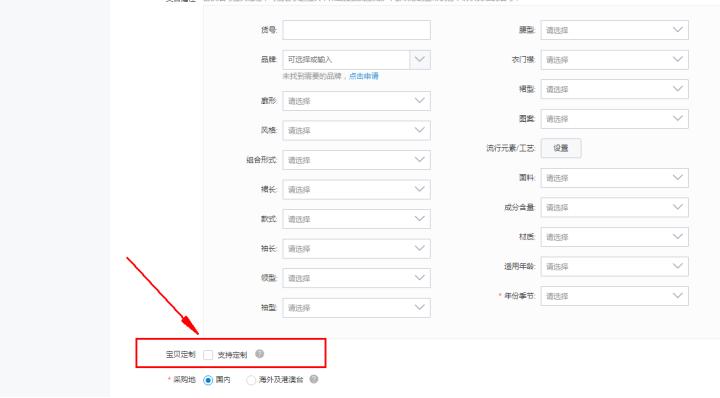Select the 海外及港澳台 radio option
This screenshot has height=398, width=720.
(x=251, y=380)
